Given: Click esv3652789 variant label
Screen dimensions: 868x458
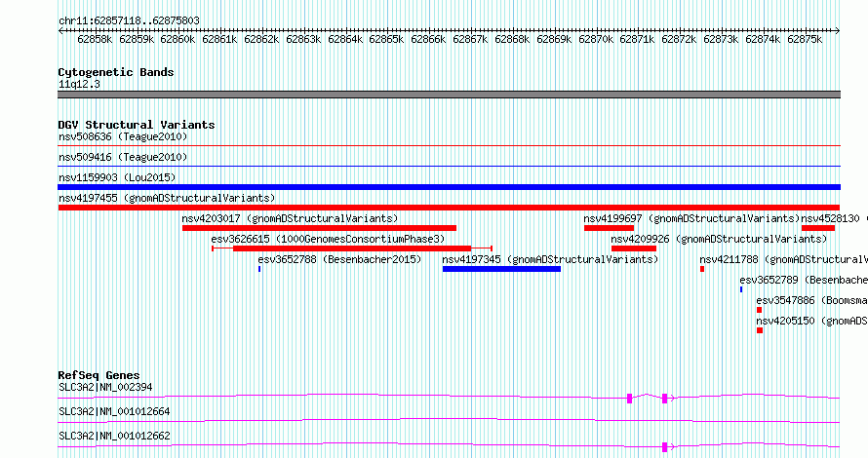Looking at the screenshot, I should (x=804, y=280).
